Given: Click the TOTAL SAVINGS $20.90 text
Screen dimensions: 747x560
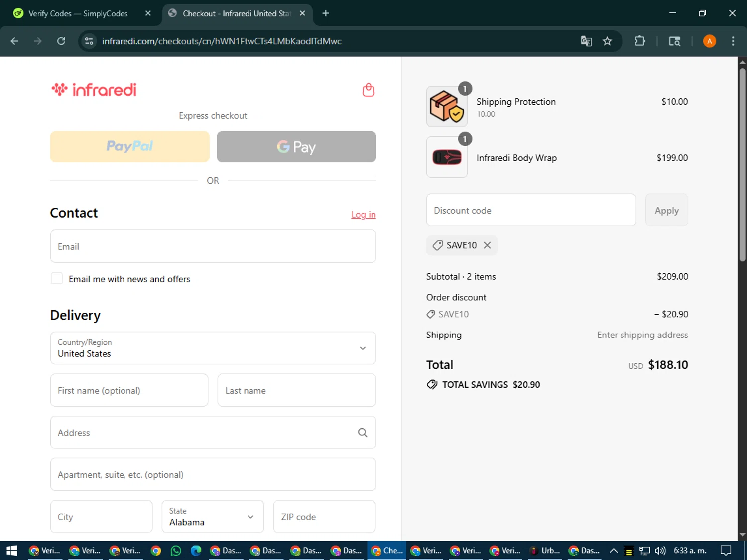Looking at the screenshot, I should 491,385.
